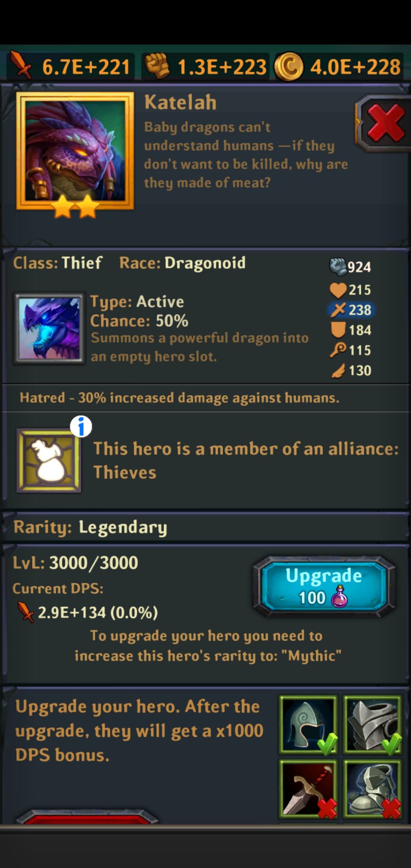Select the crossed-swords attack stat 238

(x=351, y=310)
